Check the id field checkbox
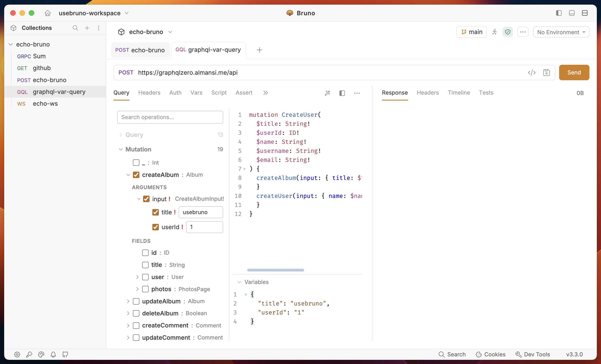 (x=145, y=253)
